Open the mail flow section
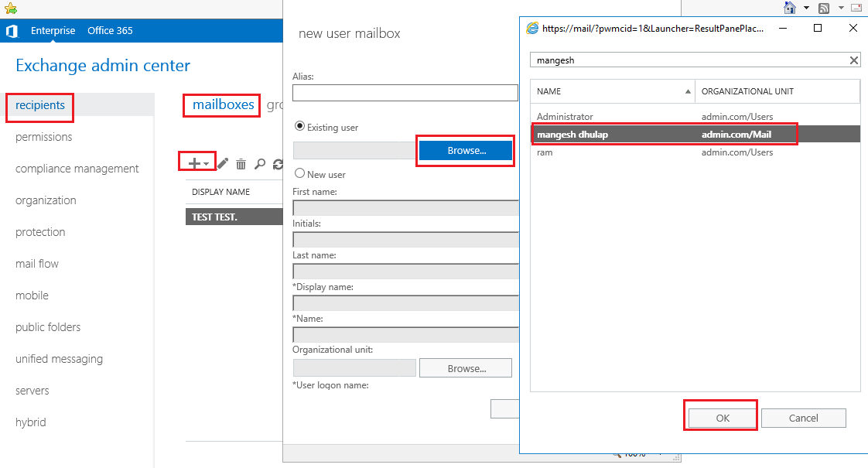Screen dimensions: 868x468 [37, 264]
